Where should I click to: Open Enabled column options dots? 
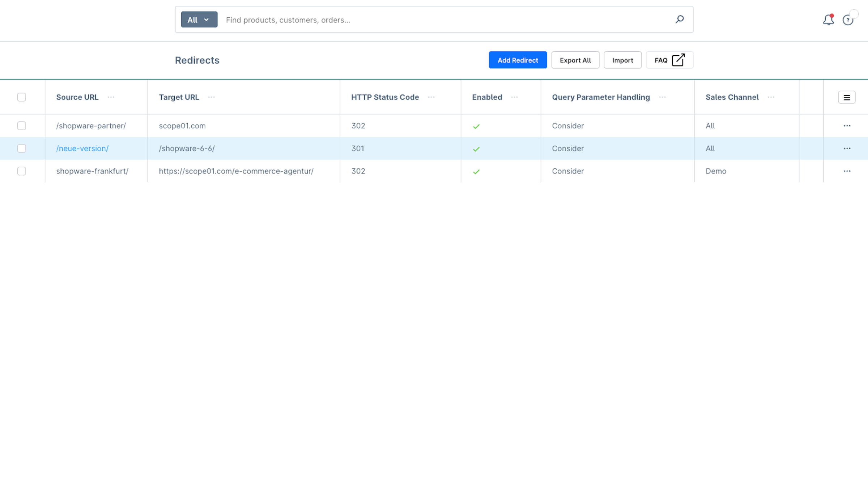[514, 97]
